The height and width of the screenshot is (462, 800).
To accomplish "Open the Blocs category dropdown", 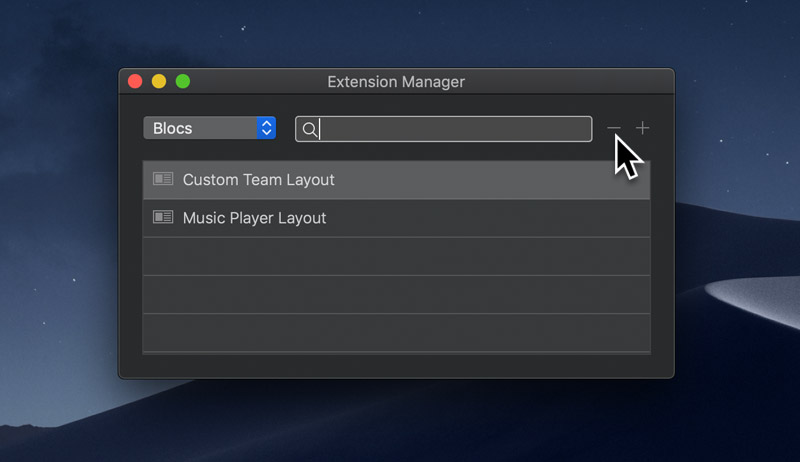I will point(210,128).
